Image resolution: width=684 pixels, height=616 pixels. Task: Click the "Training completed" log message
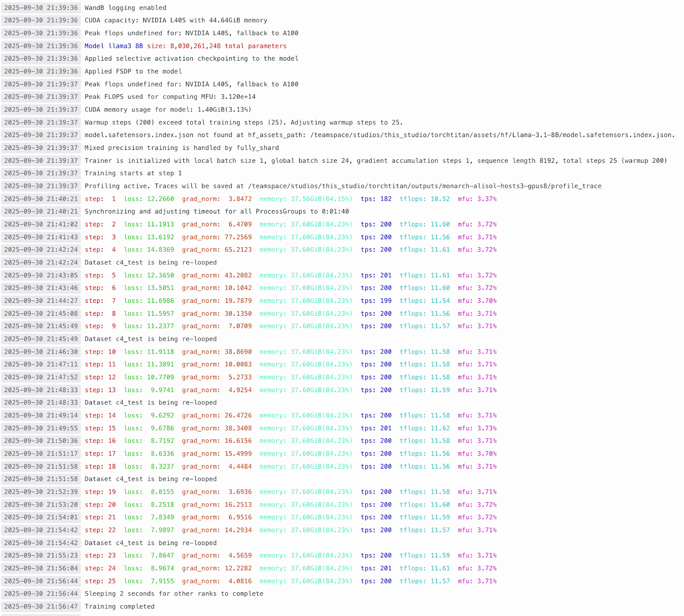point(119,607)
